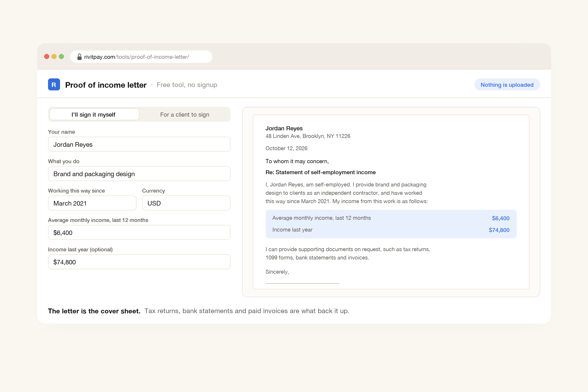
Task: Click the "Jordan Reyes" letter header name
Action: click(x=284, y=128)
